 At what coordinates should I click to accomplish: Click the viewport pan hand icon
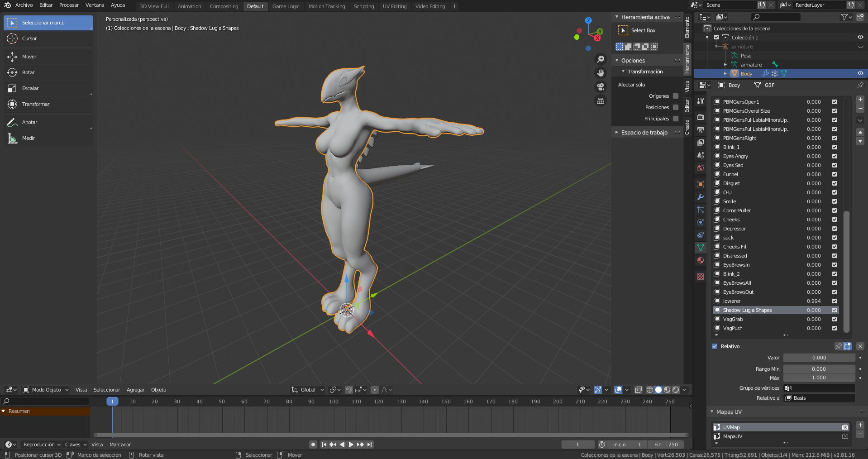(601, 73)
